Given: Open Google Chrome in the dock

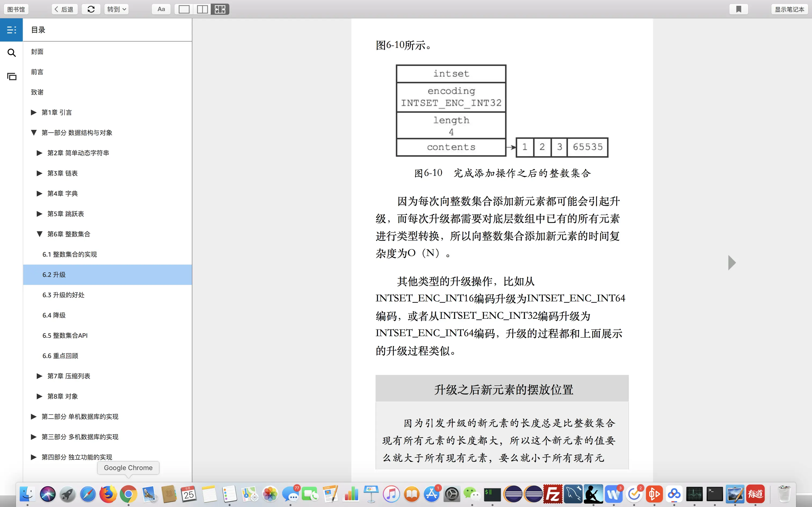Looking at the screenshot, I should [129, 494].
